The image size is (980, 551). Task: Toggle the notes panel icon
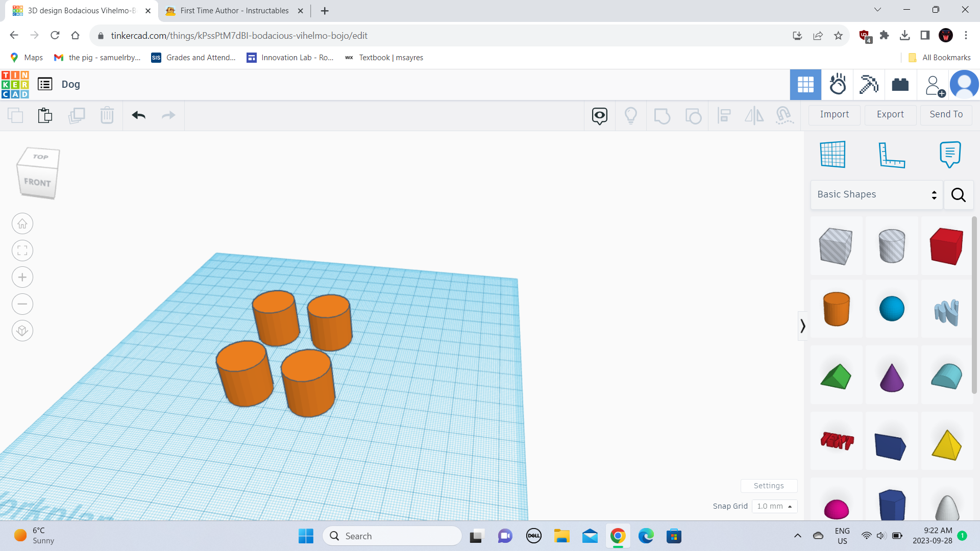pyautogui.click(x=950, y=154)
